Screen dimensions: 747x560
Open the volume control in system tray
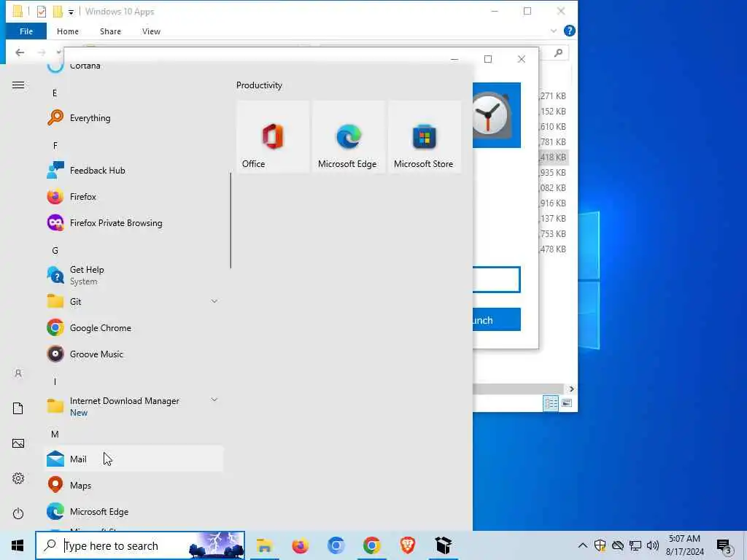(653, 545)
